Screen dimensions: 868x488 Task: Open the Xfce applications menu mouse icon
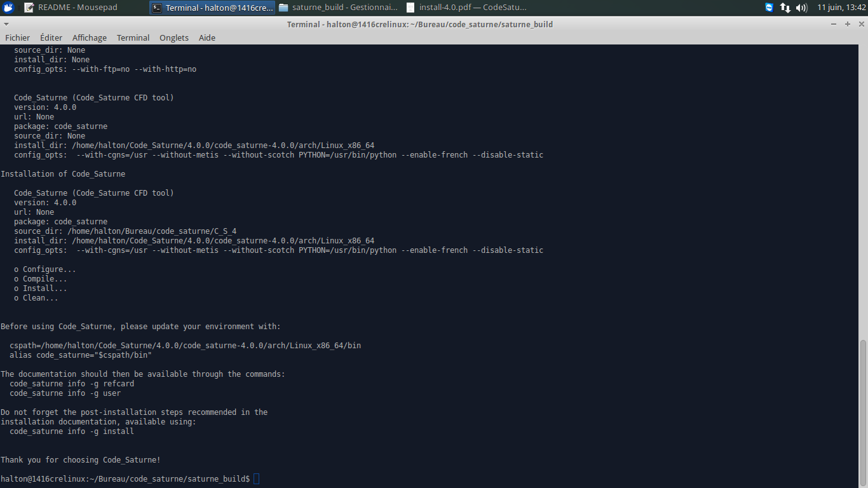pyautogui.click(x=8, y=8)
